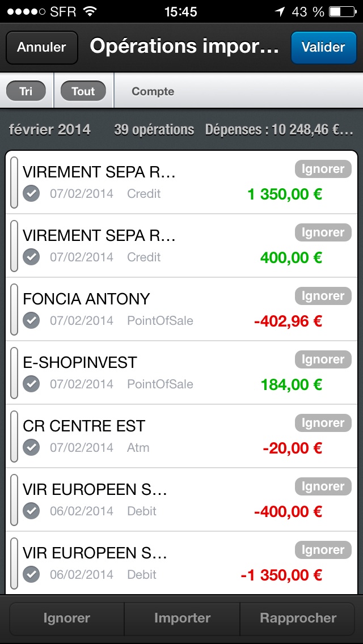Image resolution: width=363 pixels, height=644 pixels.
Task: Tap checkmark on 400,00 € credit row
Action: (x=31, y=257)
